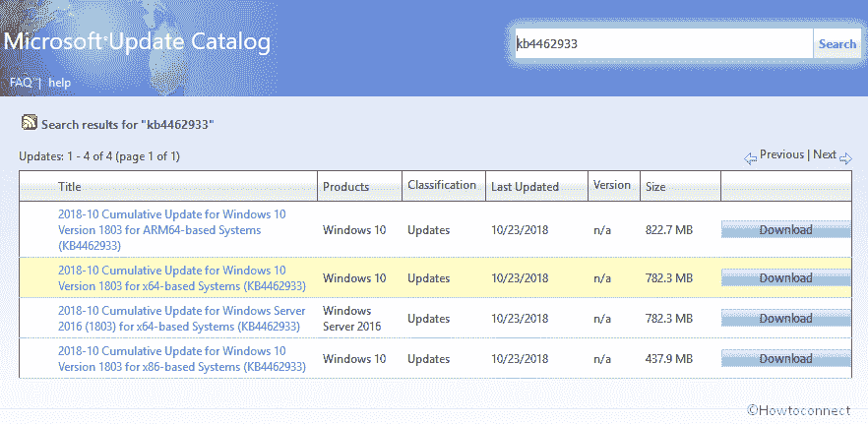Screen dimensions: 868x424
Task: Click the search box containing kb4462933
Action: [663, 43]
